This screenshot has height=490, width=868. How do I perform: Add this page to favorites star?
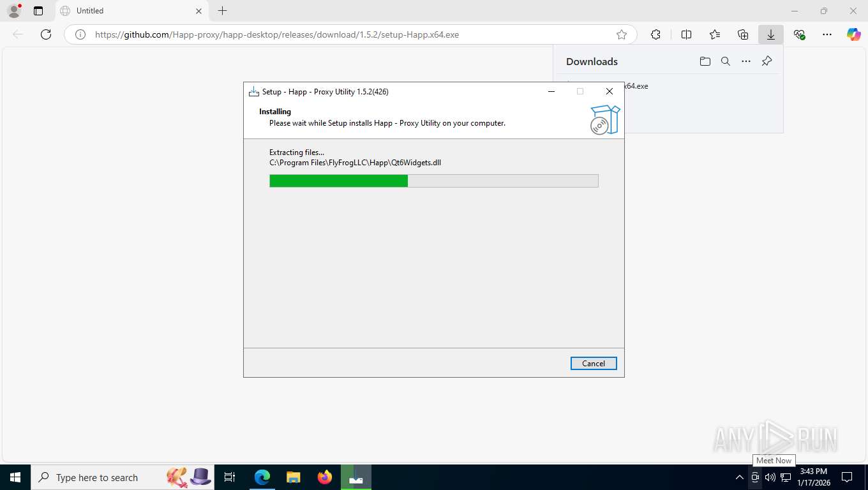(622, 34)
